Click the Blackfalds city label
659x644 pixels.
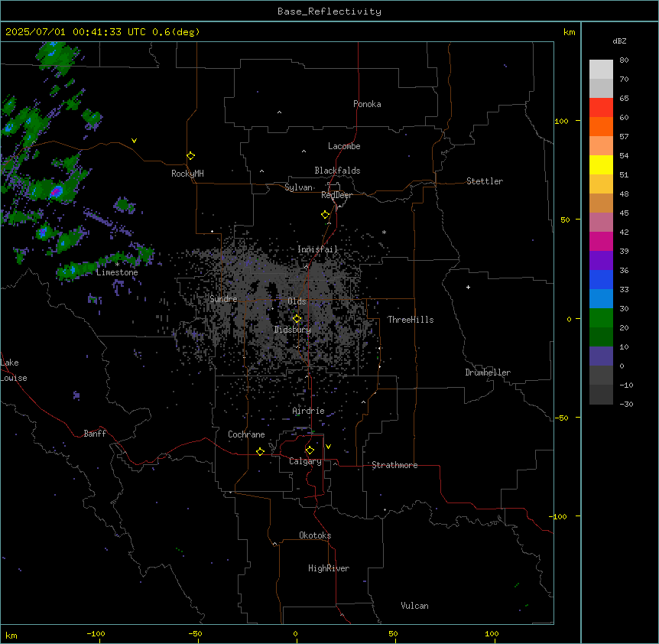pos(337,171)
